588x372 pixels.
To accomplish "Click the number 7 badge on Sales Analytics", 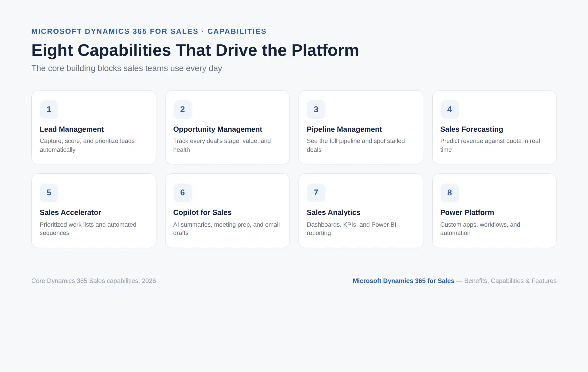I will click(316, 193).
